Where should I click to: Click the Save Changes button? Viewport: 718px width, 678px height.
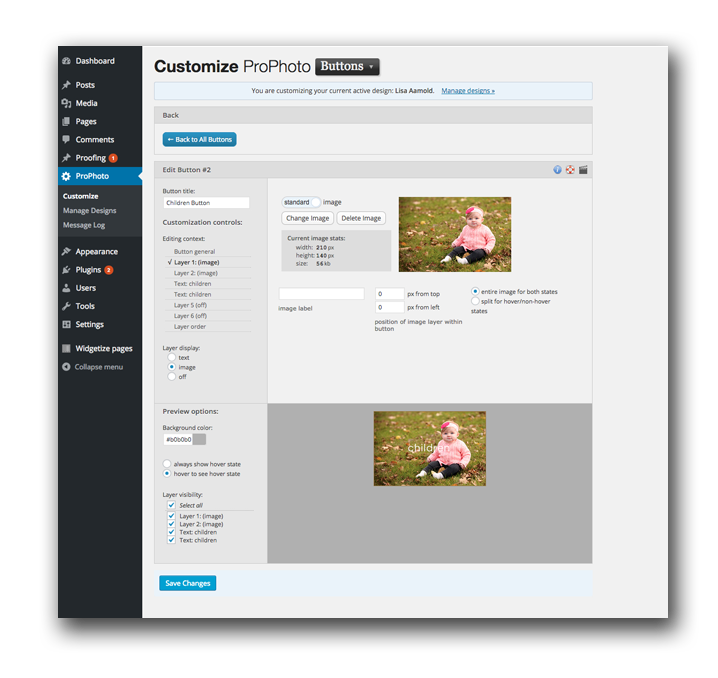point(188,583)
